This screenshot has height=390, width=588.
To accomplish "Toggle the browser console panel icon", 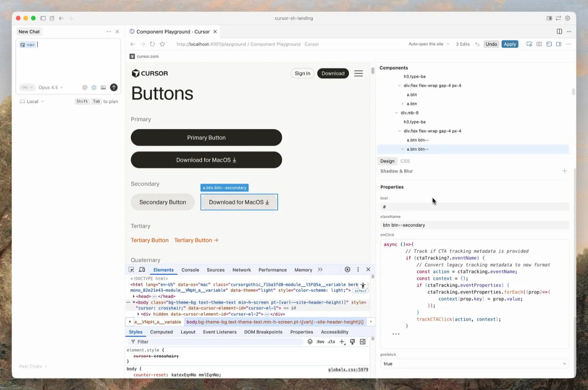I will coord(549,44).
